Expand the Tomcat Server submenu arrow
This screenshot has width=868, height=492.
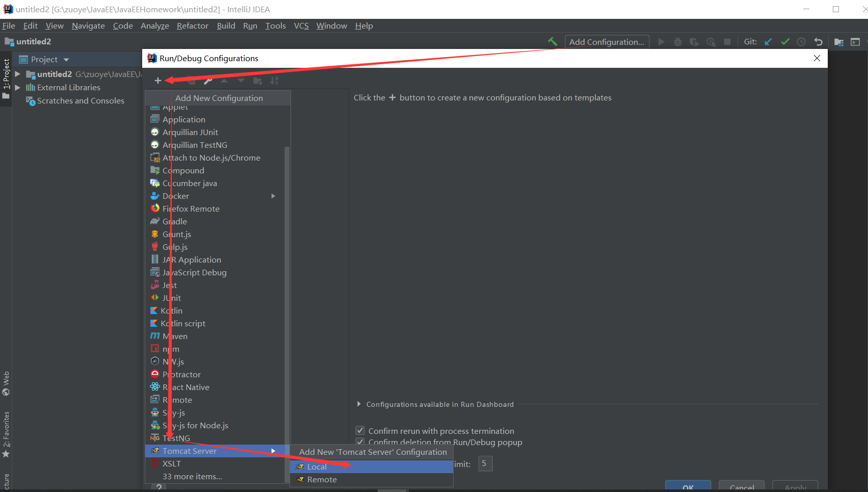(x=273, y=451)
